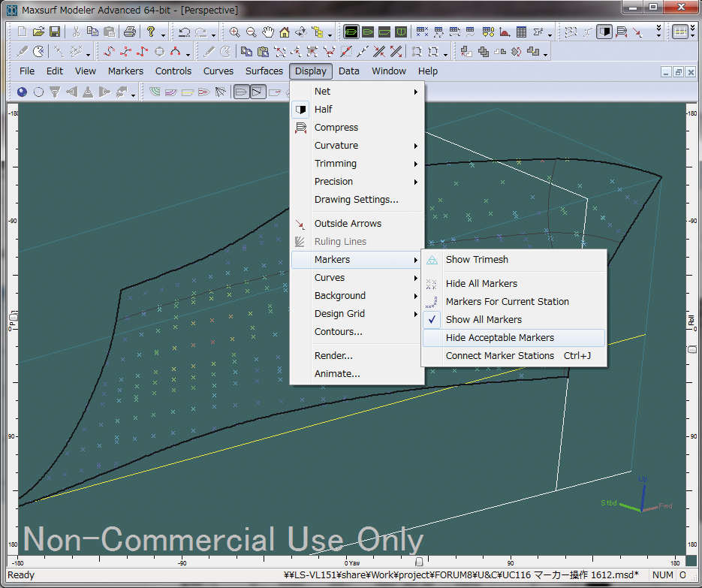Click the add curve tool icon
The width and height of the screenshot is (702, 588).
[x=109, y=52]
